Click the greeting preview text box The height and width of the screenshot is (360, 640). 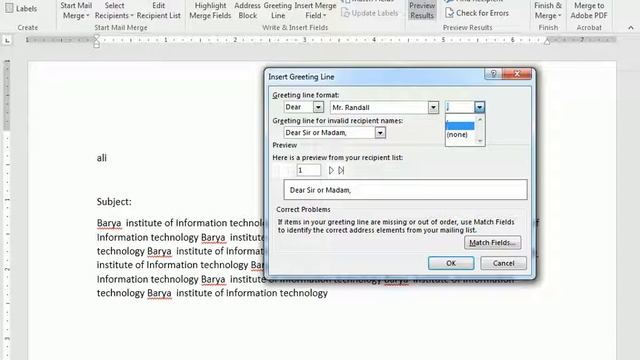(405, 190)
